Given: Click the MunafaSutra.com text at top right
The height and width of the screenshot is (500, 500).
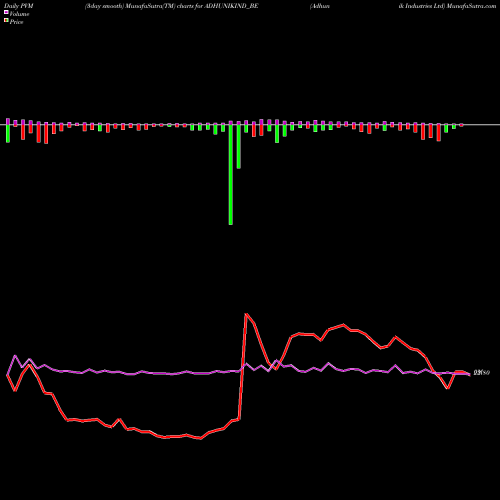Looking at the screenshot, I should pyautogui.click(x=472, y=6).
